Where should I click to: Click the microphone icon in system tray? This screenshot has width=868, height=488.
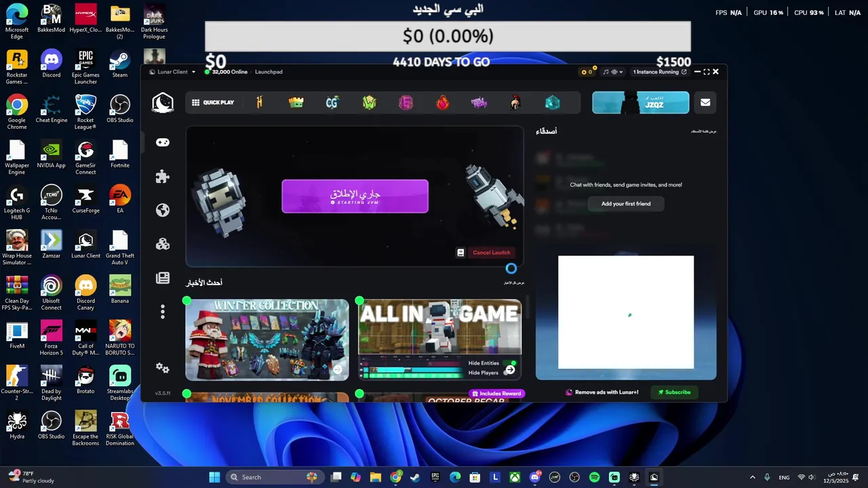tap(767, 477)
